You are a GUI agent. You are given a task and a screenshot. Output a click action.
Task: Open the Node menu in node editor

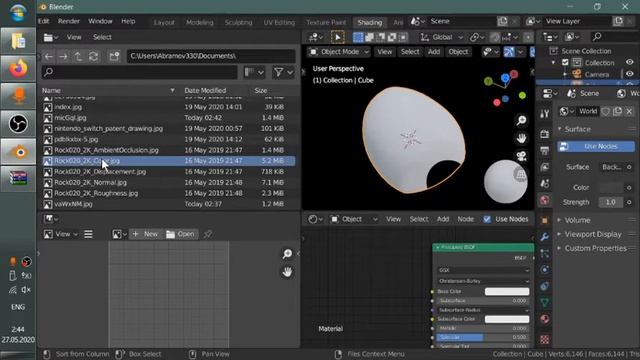click(x=465, y=219)
